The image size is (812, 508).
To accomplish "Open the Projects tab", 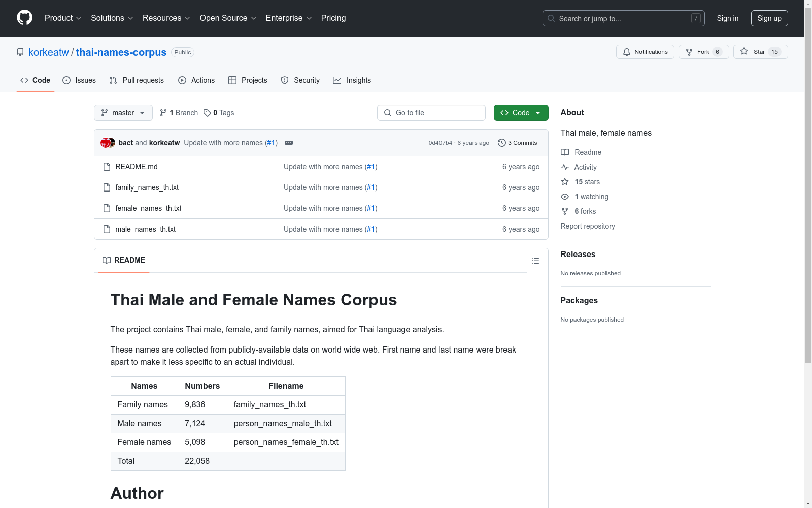I will tap(248, 80).
